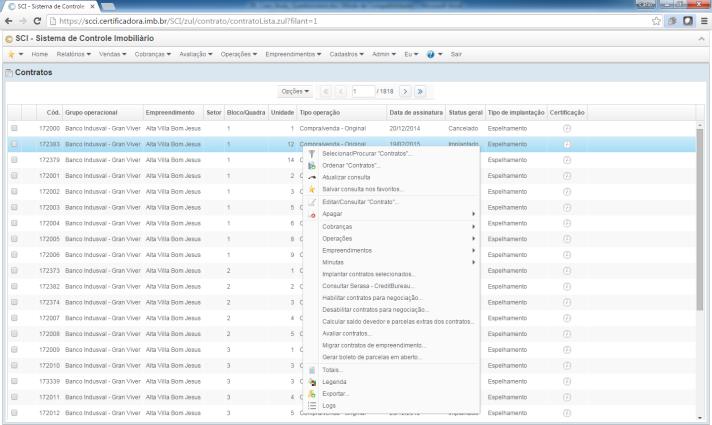Click certification icon for contract 172379
This screenshot has width=712, height=425.
point(567,160)
